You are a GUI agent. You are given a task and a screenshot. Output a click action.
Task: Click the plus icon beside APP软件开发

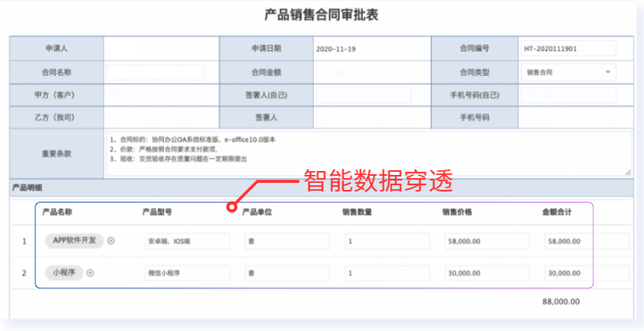(x=111, y=241)
